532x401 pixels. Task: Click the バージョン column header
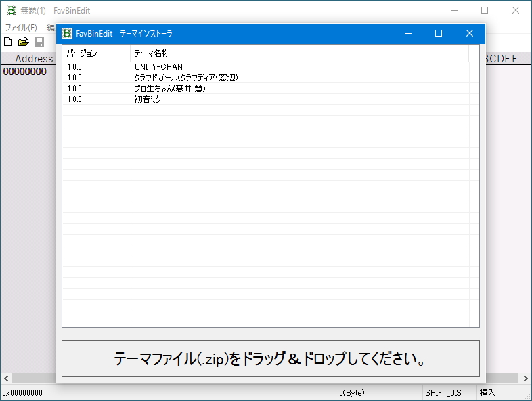click(x=96, y=53)
